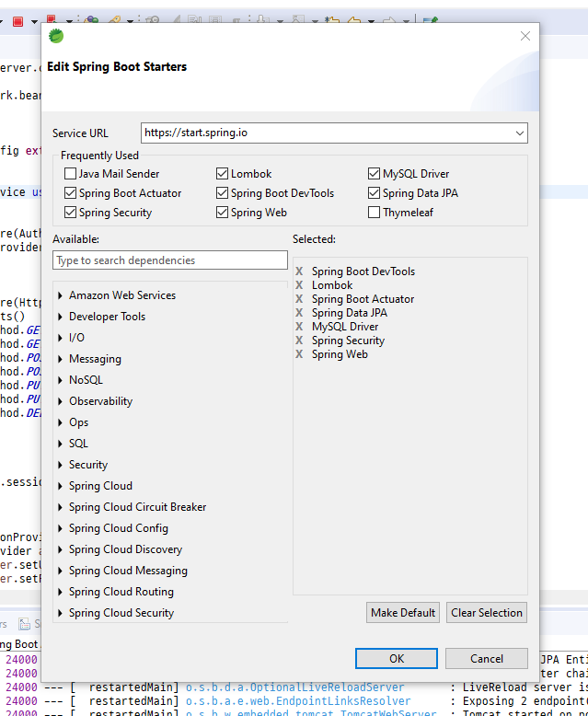Click o.s.b.d.a.OptionalLiveReloadServer link in console
This screenshot has height=716, width=588.
(x=294, y=687)
